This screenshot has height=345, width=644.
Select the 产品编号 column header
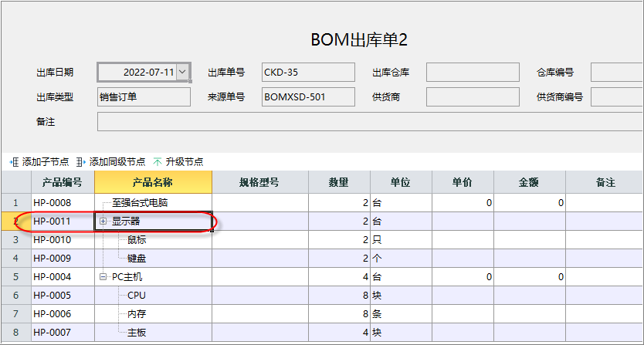(x=63, y=182)
